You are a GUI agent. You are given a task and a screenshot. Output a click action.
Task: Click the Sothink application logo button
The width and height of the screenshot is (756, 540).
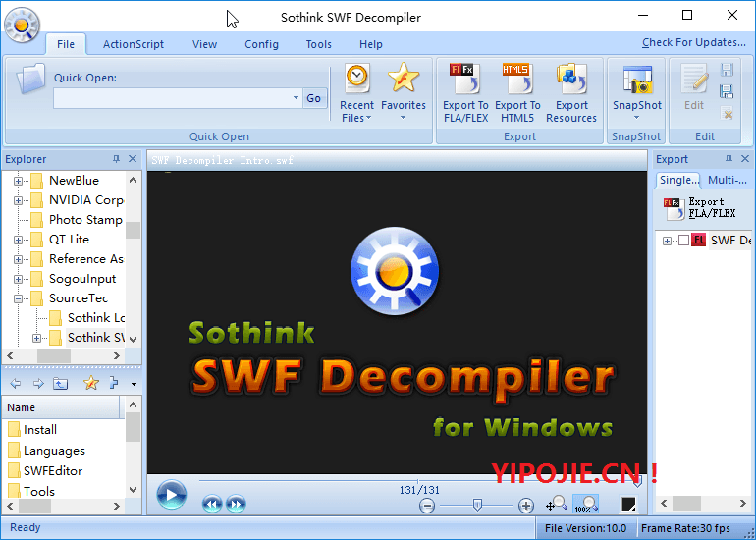click(x=22, y=25)
